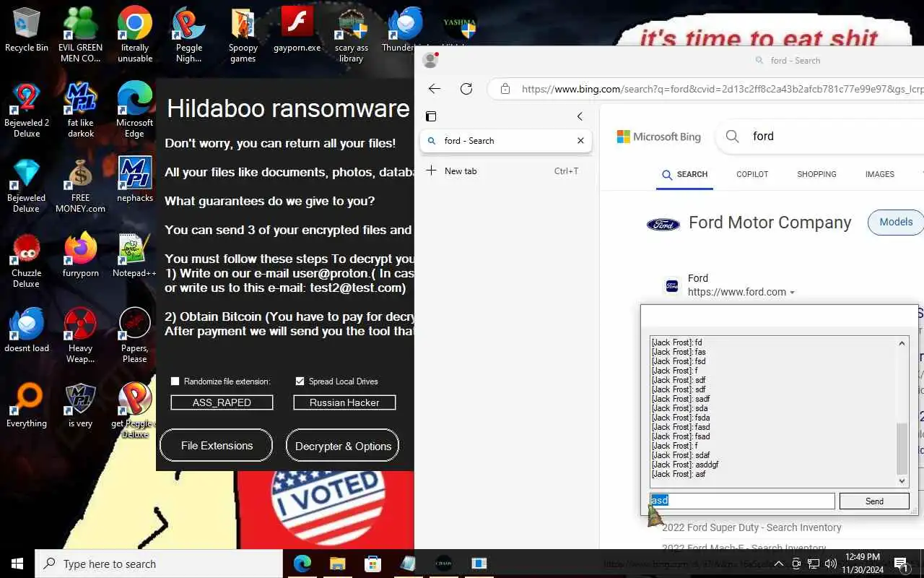Open the 2022 Ford Super Duty link
Viewport: 924px width, 578px height.
click(751, 527)
